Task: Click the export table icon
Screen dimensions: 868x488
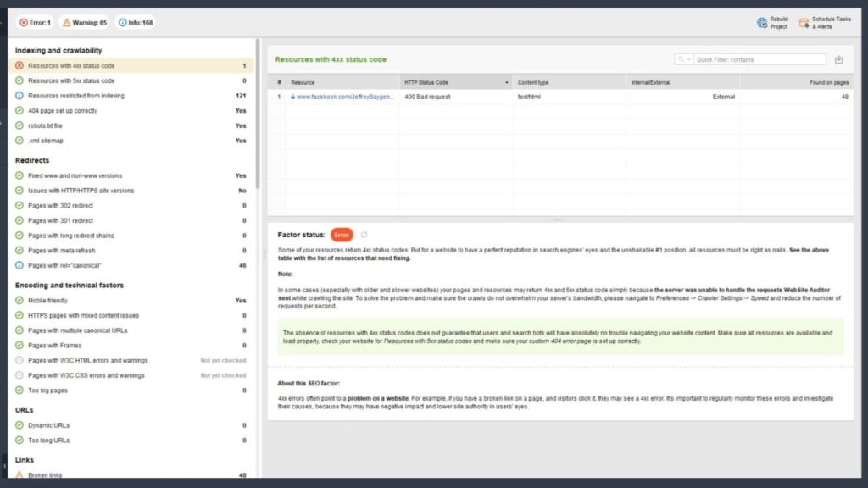Action: [838, 60]
